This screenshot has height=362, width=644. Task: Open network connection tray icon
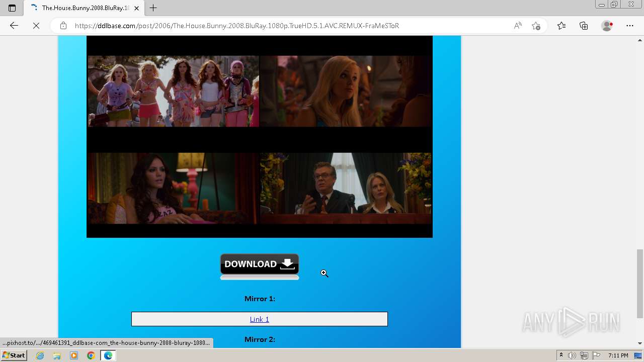pos(584,355)
